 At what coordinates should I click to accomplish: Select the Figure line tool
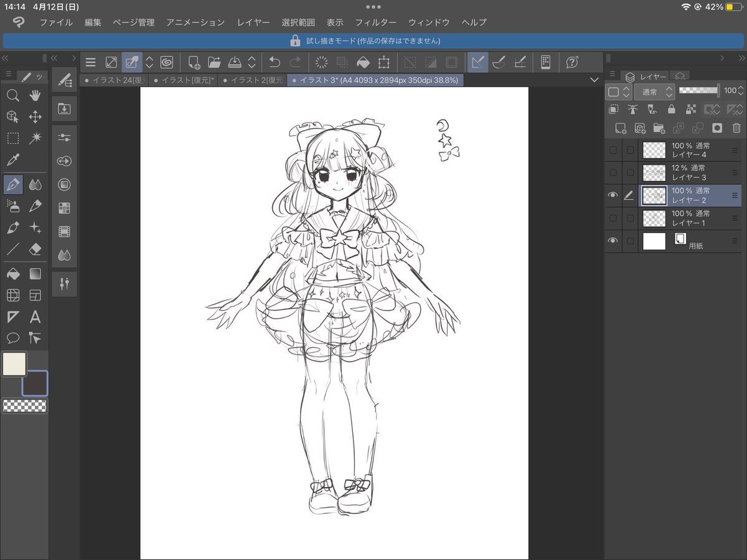coord(13,250)
